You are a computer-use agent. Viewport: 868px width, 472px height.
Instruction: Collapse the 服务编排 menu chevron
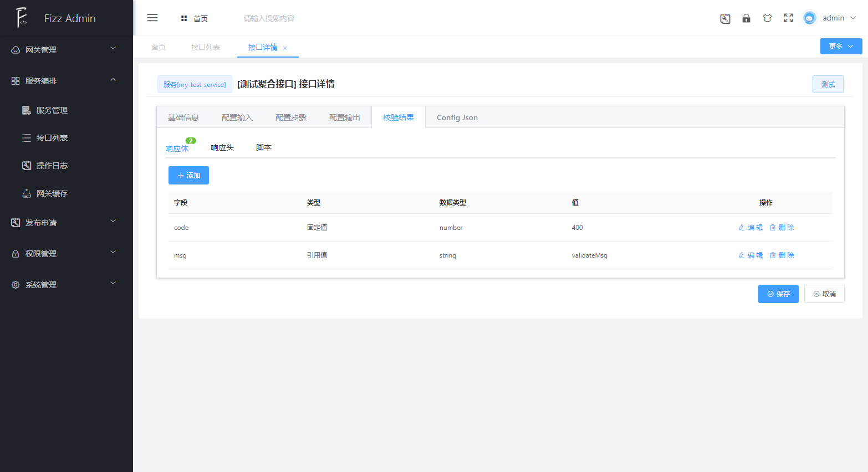[113, 79]
